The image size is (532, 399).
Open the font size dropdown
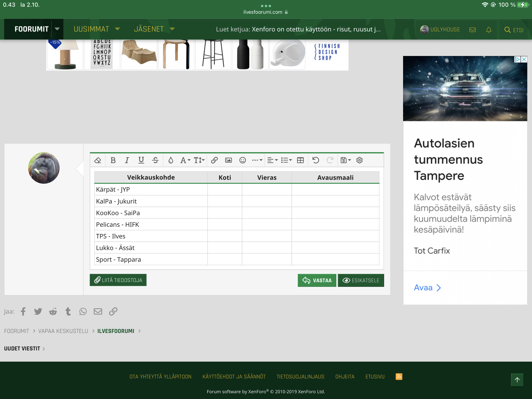coord(199,160)
